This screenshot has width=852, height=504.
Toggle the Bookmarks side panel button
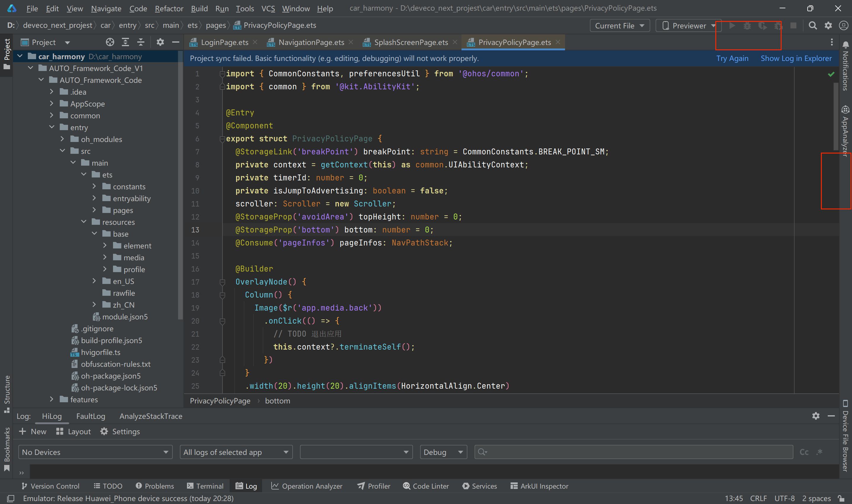pyautogui.click(x=7, y=449)
